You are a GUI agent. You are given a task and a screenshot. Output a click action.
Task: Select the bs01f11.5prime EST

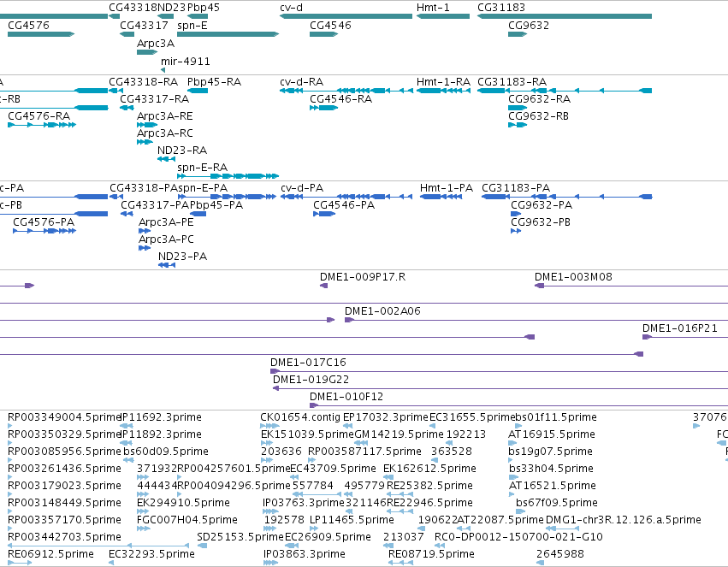point(518,426)
